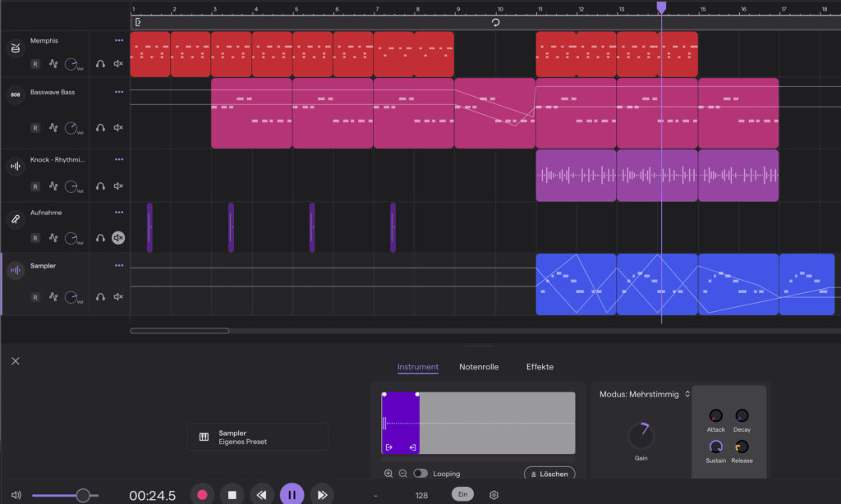
Task: Click the 808 Basswave Bass track icon
Action: coord(16,95)
